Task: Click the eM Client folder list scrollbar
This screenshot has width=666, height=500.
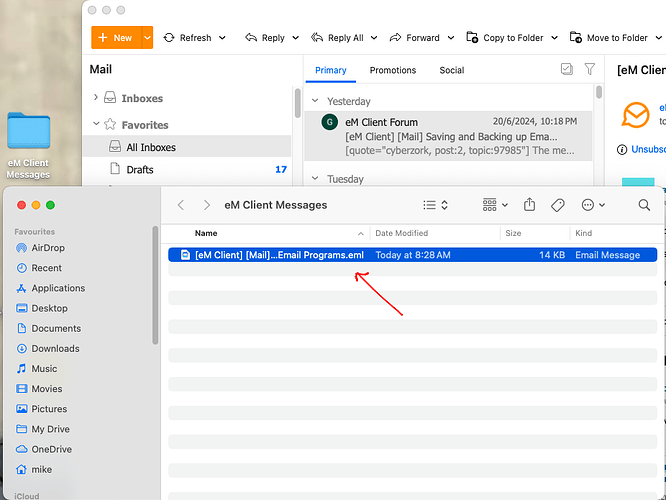Action: (x=297, y=103)
